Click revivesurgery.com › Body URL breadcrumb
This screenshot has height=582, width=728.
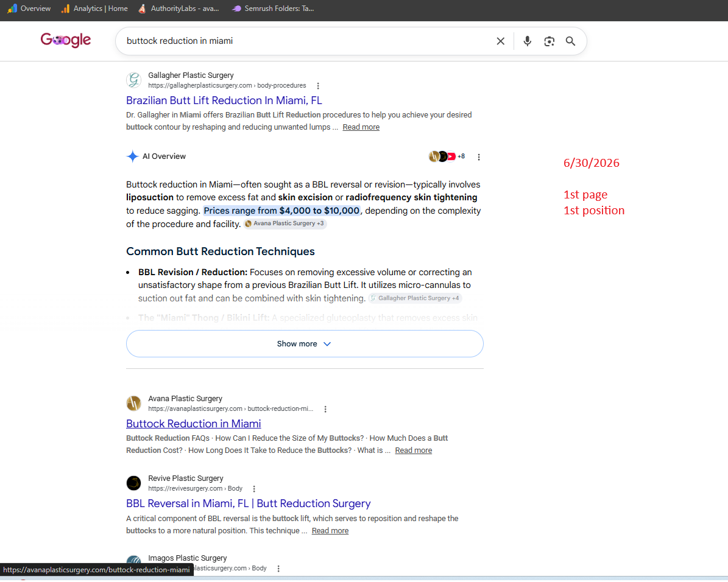pos(195,489)
